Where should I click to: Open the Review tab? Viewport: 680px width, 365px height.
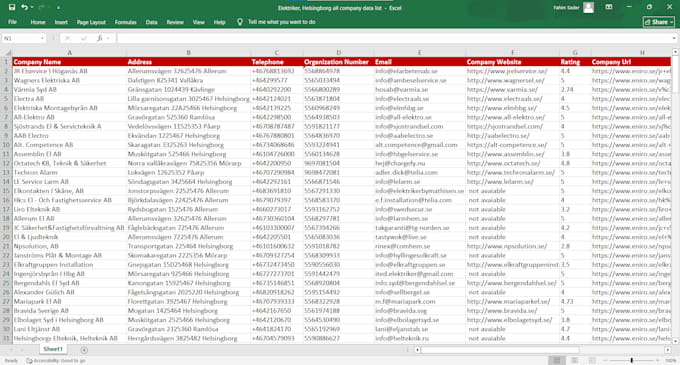tap(175, 22)
